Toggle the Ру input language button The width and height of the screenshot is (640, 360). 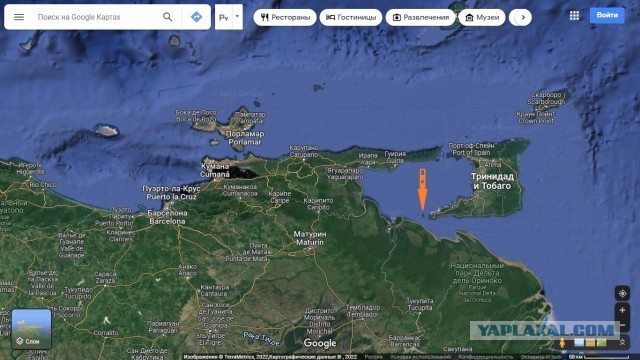pos(224,17)
